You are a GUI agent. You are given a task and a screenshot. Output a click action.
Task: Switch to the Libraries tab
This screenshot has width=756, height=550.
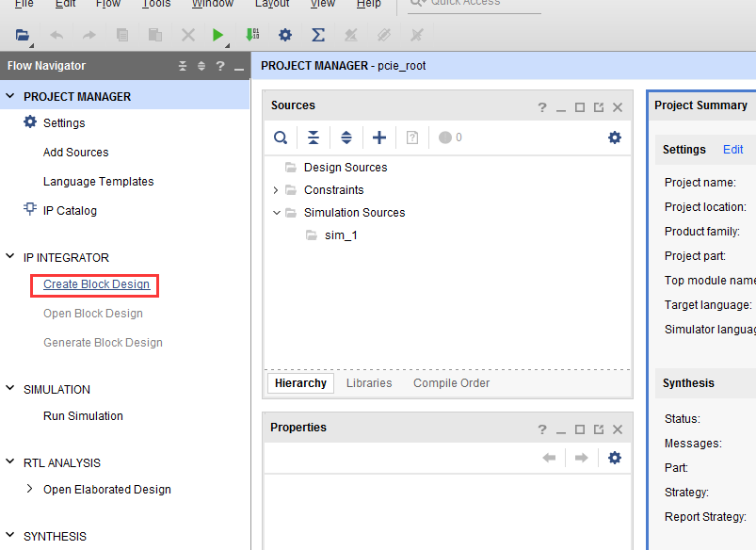click(369, 383)
